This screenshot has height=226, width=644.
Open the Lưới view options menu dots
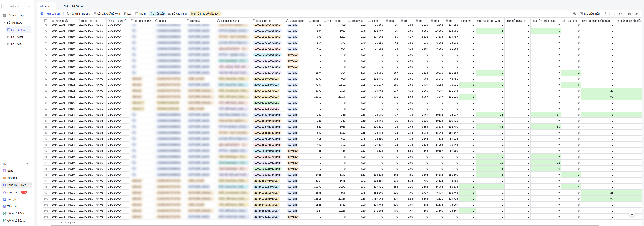(52, 6)
